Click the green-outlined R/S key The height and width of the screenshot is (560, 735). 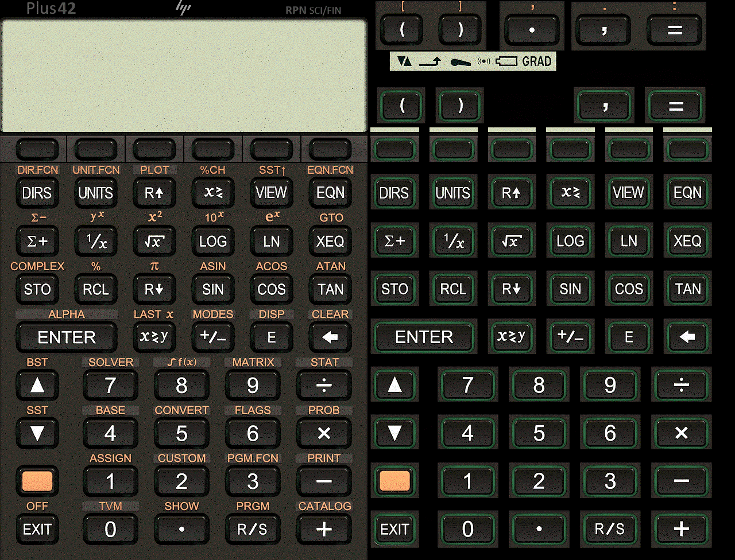pos(610,529)
